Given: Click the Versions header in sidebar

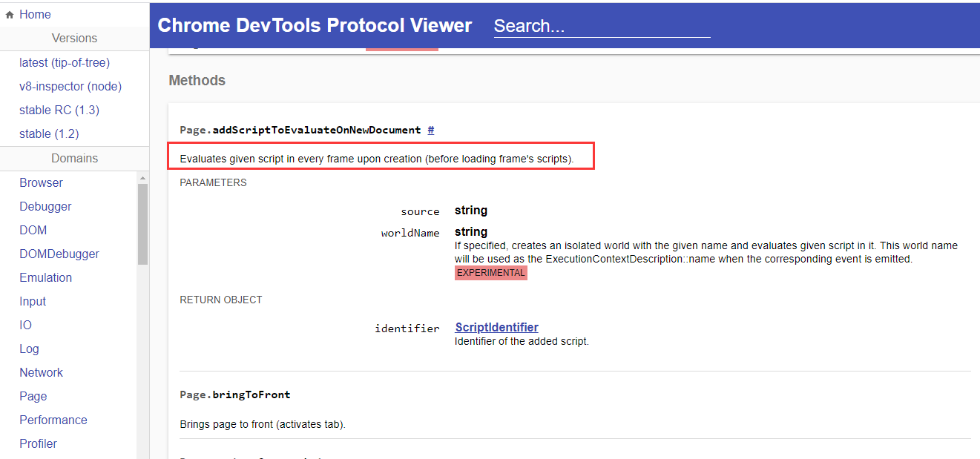Looking at the screenshot, I should pos(74,39).
